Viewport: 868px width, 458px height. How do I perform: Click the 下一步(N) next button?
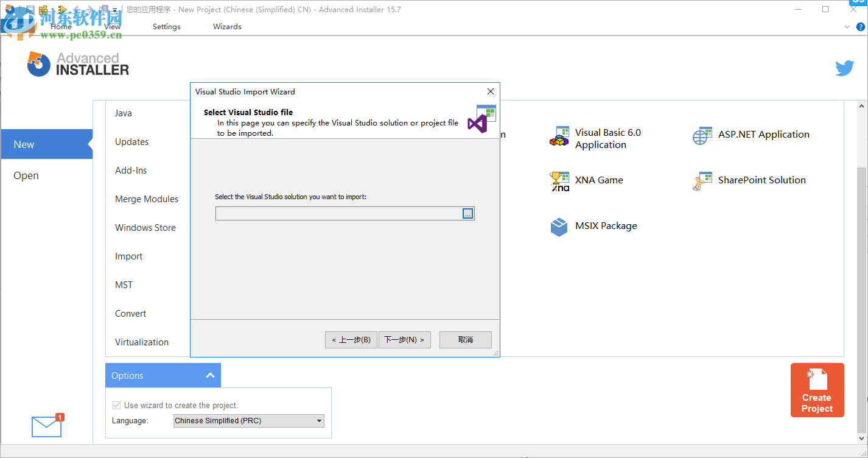coord(405,340)
